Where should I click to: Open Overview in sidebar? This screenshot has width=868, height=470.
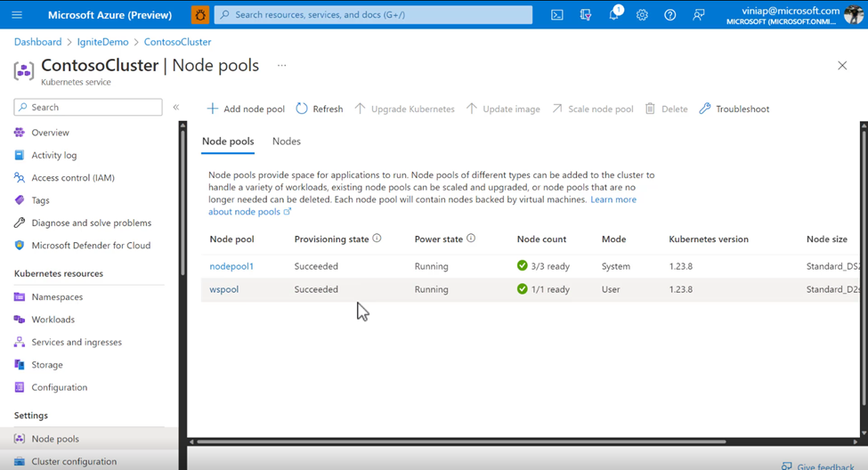pyautogui.click(x=50, y=133)
